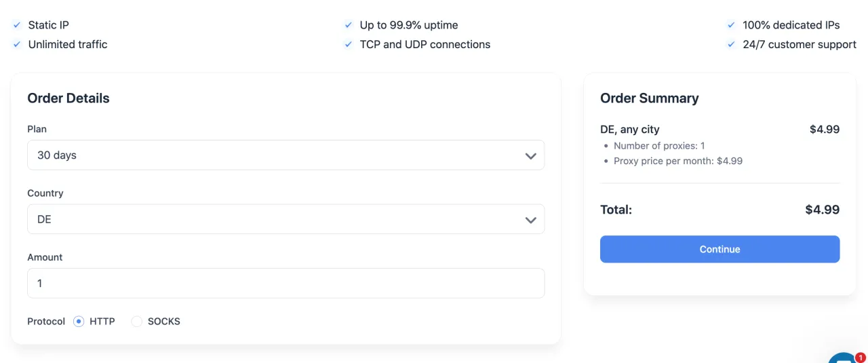Click the SOCKS protocol label

tap(164, 322)
